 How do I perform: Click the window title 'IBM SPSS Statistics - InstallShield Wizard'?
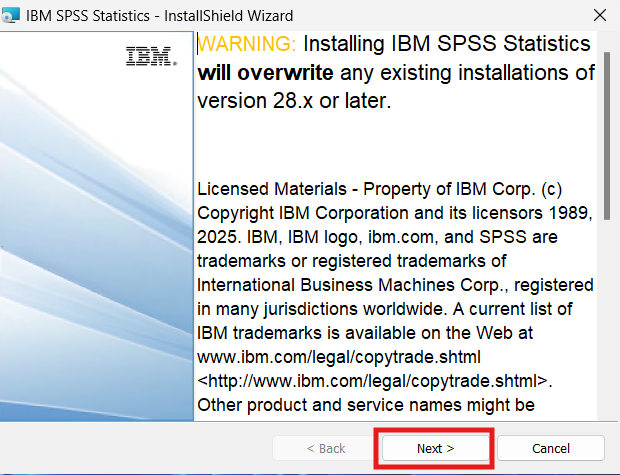(160, 16)
